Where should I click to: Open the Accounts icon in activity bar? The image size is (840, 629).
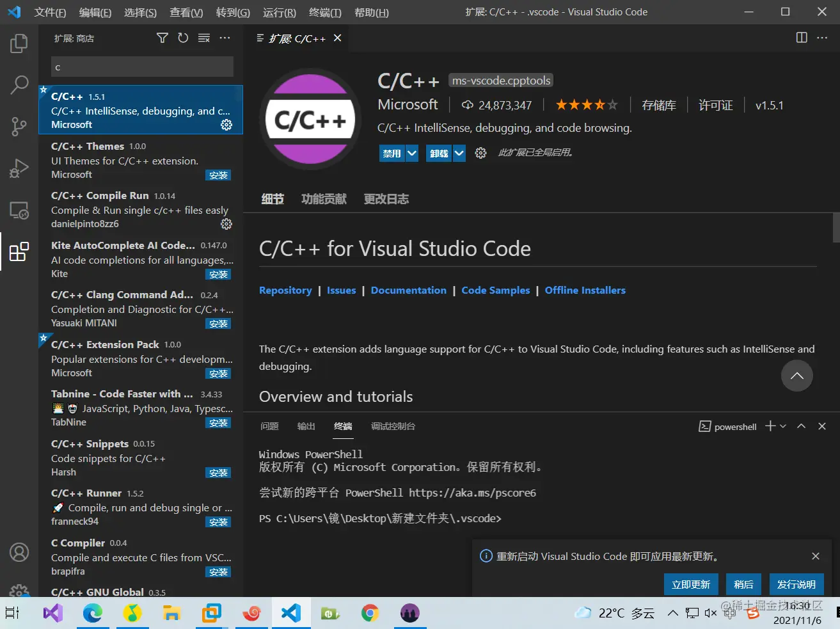[19, 552]
